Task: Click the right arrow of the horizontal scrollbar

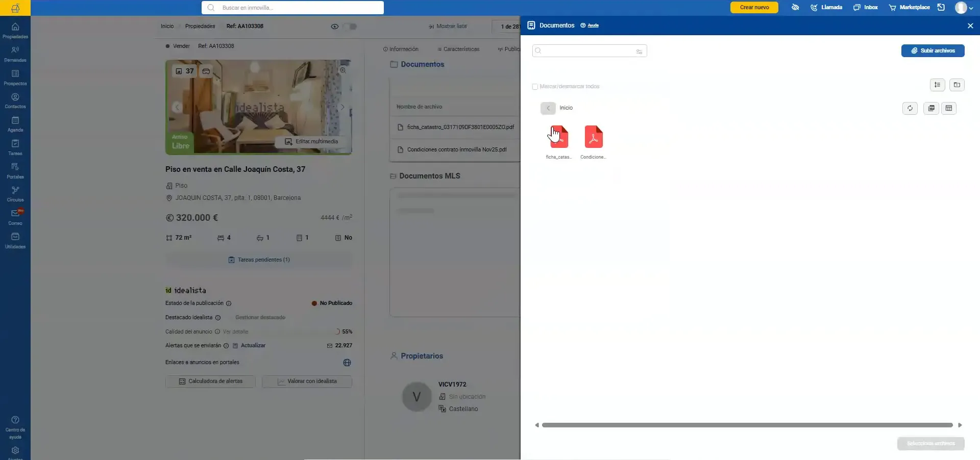Action: (960, 425)
